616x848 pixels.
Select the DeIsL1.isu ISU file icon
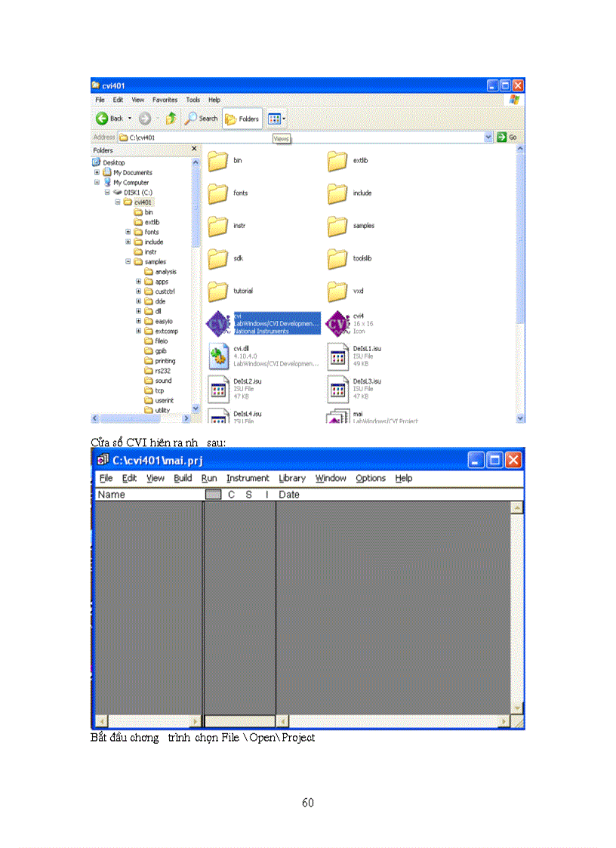pyautogui.click(x=339, y=355)
